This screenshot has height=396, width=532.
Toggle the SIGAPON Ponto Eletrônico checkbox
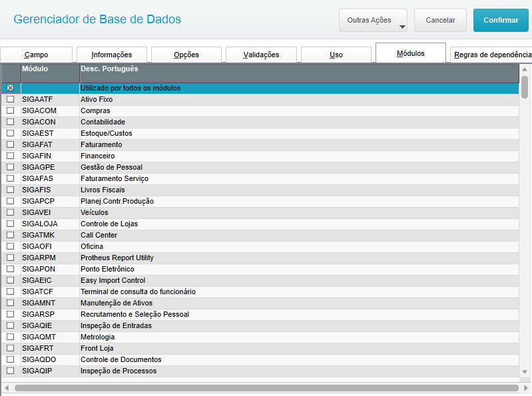pos(11,269)
